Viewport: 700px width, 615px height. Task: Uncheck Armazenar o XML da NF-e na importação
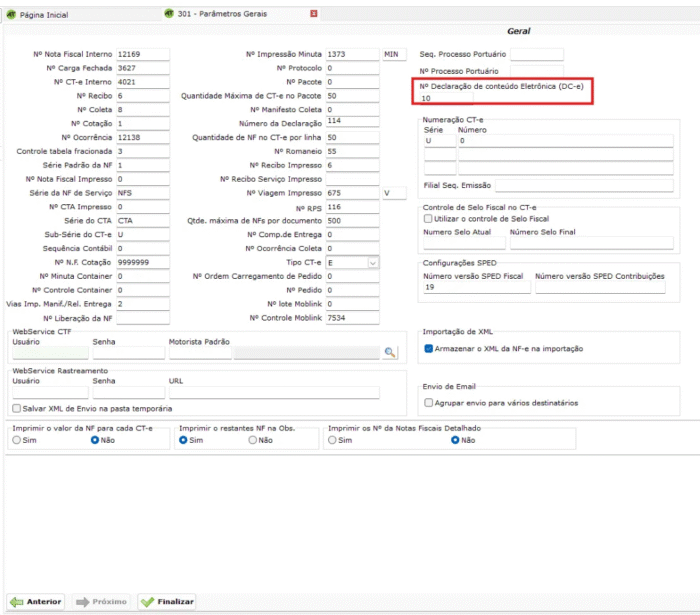(428, 349)
